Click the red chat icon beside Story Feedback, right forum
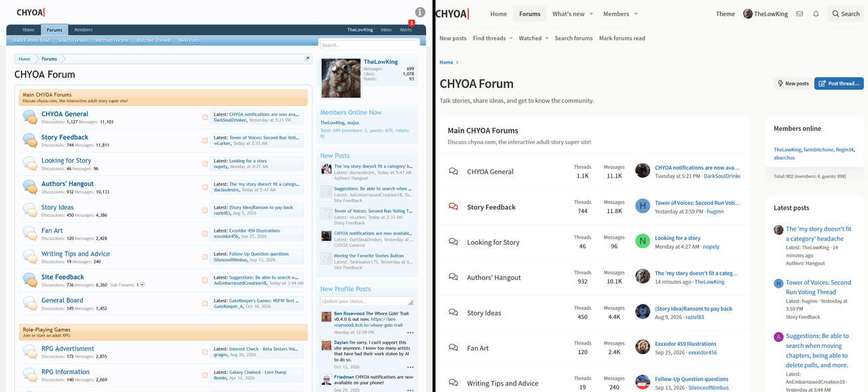 (453, 207)
